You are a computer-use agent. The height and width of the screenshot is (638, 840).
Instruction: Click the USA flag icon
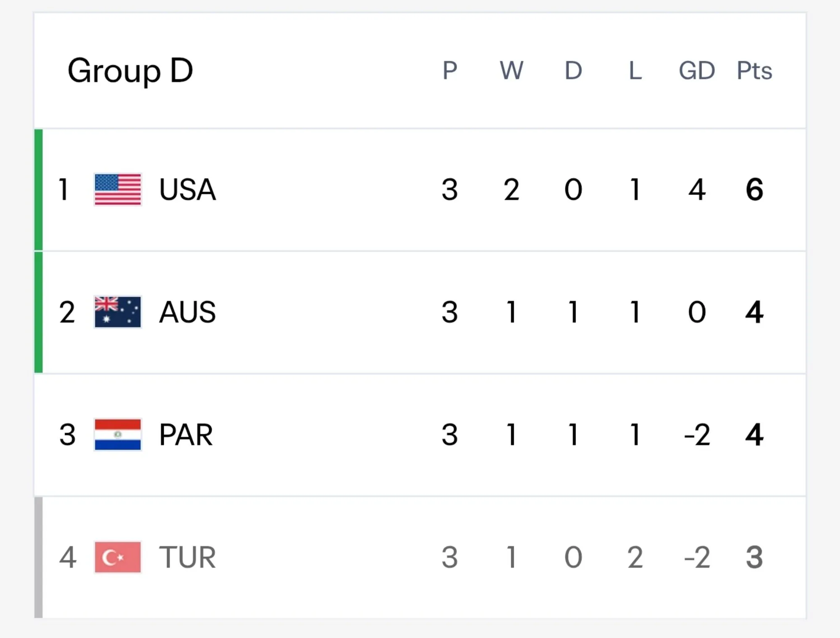click(118, 189)
